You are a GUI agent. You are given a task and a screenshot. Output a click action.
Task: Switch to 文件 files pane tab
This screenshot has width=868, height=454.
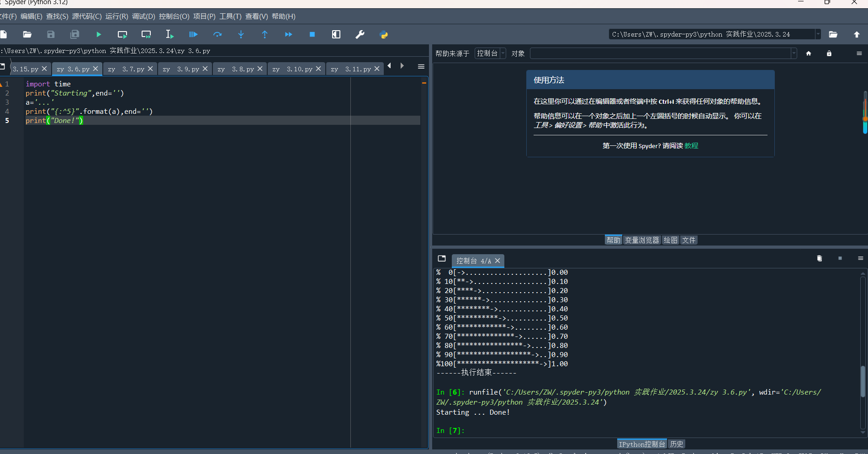coord(688,240)
